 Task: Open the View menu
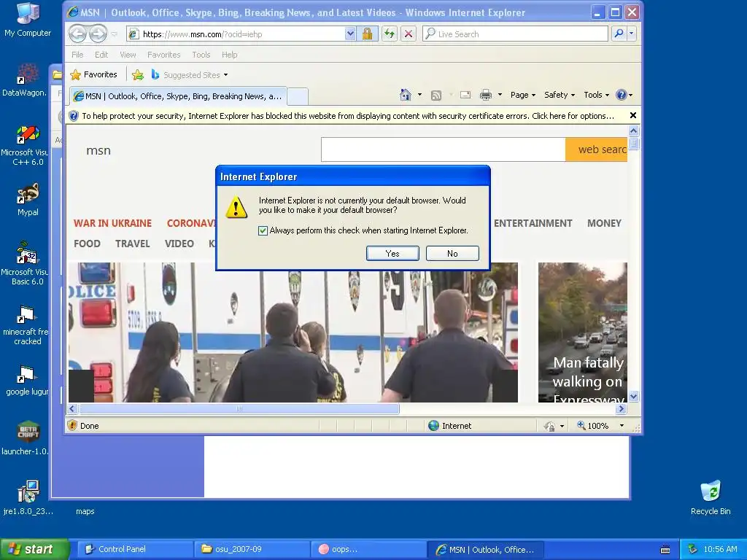(128, 55)
